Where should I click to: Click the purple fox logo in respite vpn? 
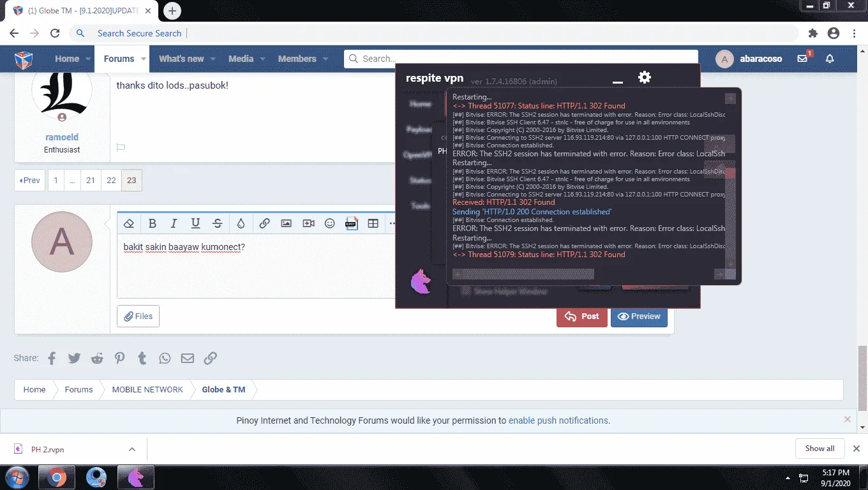(421, 281)
